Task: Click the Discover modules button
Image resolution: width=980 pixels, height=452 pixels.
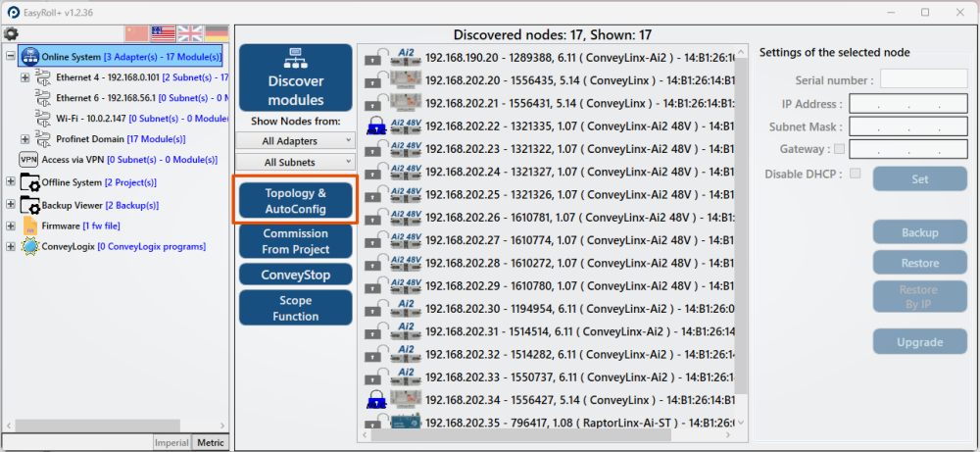Action: coord(296,77)
